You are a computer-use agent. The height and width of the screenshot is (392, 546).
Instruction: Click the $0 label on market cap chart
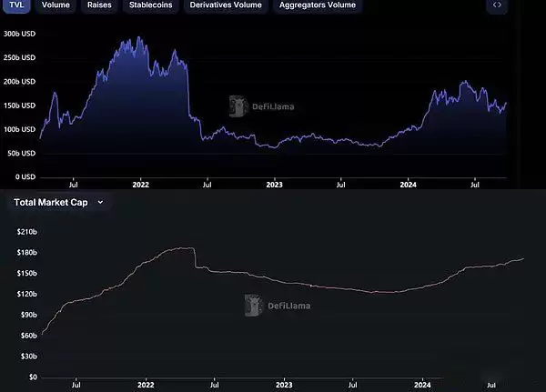[31, 377]
